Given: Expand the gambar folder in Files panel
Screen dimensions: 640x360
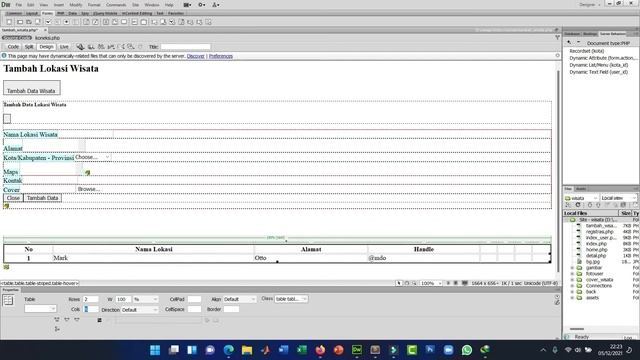Looking at the screenshot, I should [572, 268].
